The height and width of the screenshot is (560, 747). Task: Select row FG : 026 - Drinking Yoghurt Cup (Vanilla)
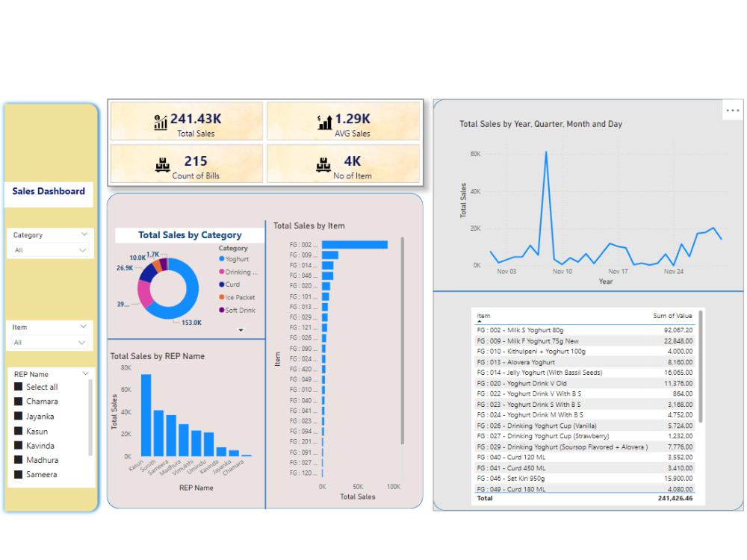[585, 426]
